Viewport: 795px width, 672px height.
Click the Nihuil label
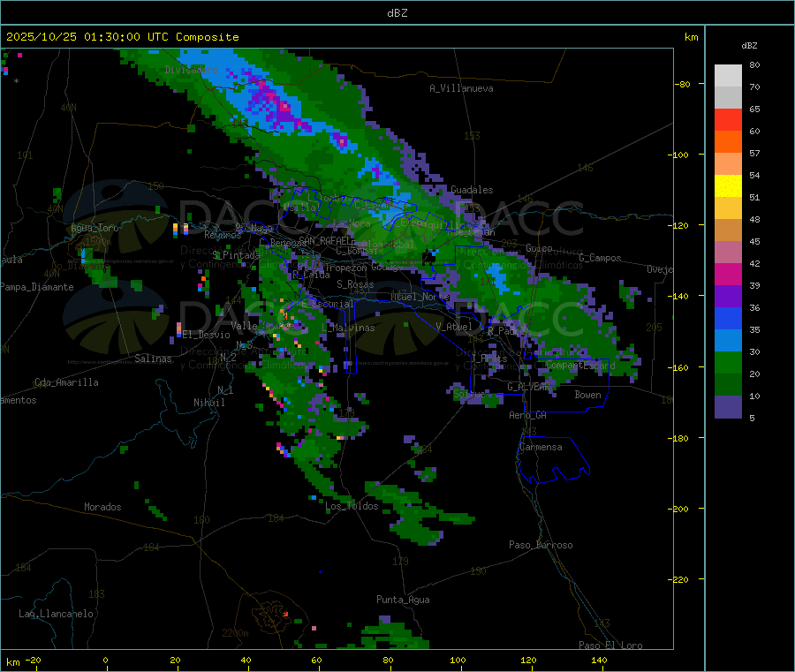coord(209,403)
